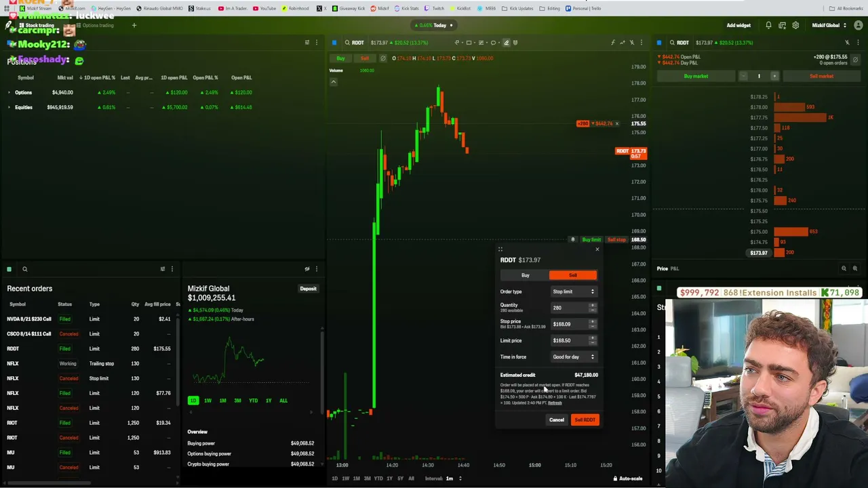Open the Order type dropdown showing Stop limit

pos(574,291)
